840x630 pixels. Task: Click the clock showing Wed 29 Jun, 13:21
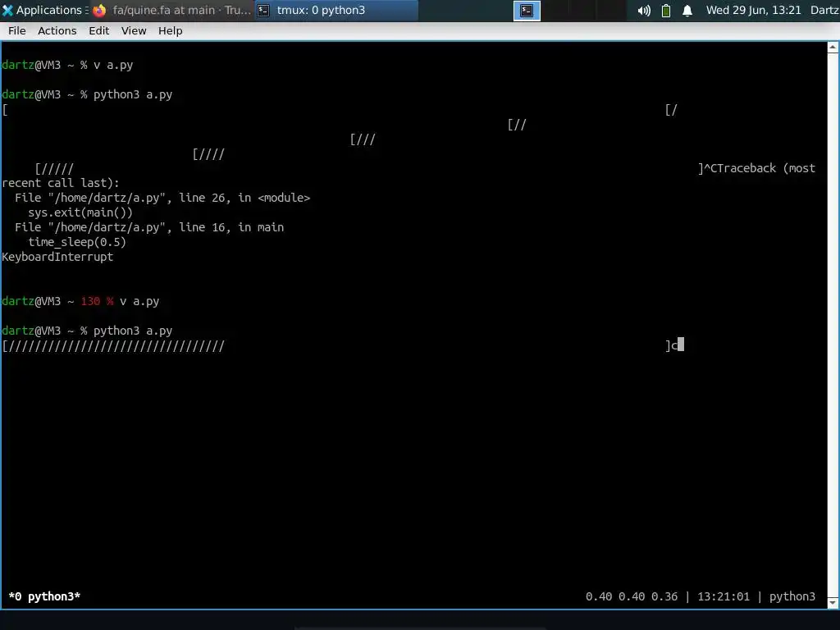pyautogui.click(x=753, y=10)
